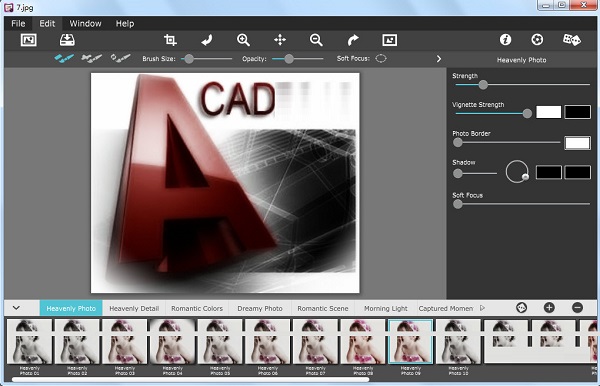Show more preset category tabs
Image resolution: width=600 pixels, height=386 pixels.
click(482, 308)
